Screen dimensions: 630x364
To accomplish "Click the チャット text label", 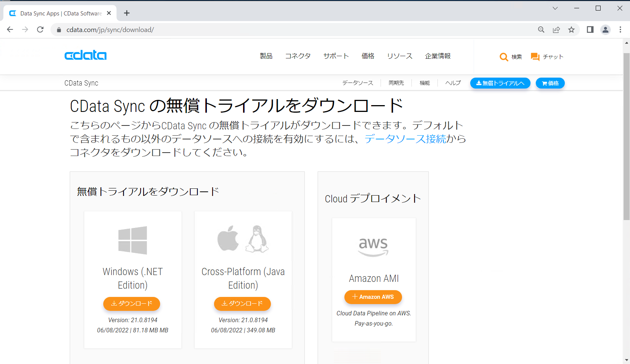I will (553, 57).
